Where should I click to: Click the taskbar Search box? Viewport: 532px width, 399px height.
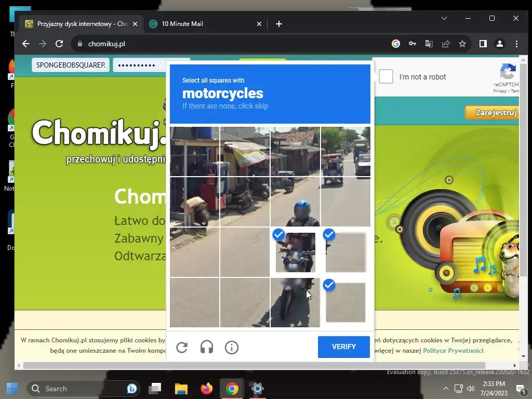point(83,389)
